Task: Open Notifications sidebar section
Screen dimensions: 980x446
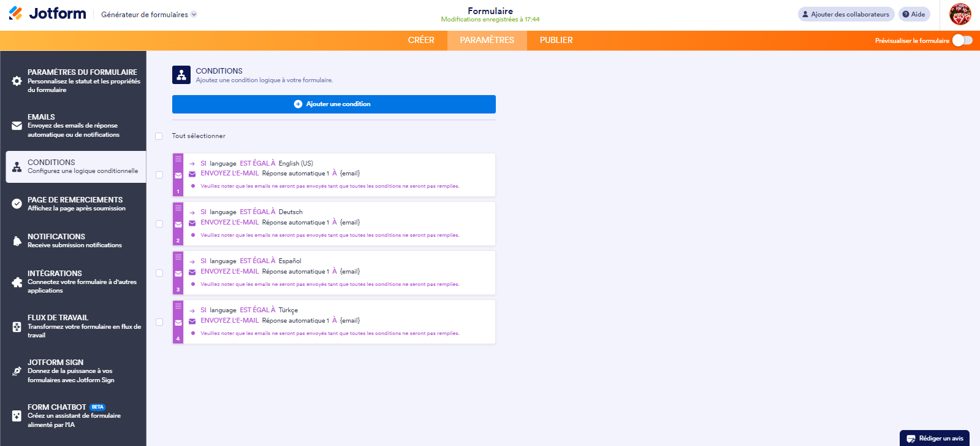Action: pyautogui.click(x=76, y=240)
